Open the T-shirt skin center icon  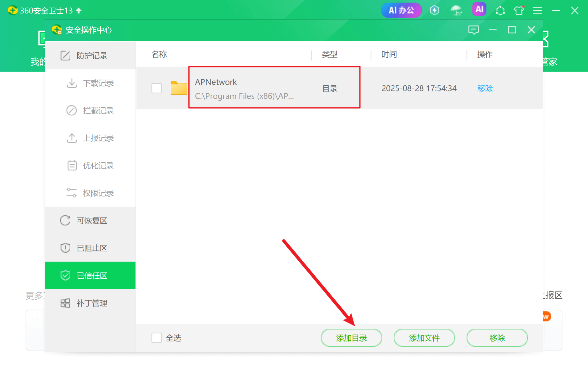click(518, 10)
